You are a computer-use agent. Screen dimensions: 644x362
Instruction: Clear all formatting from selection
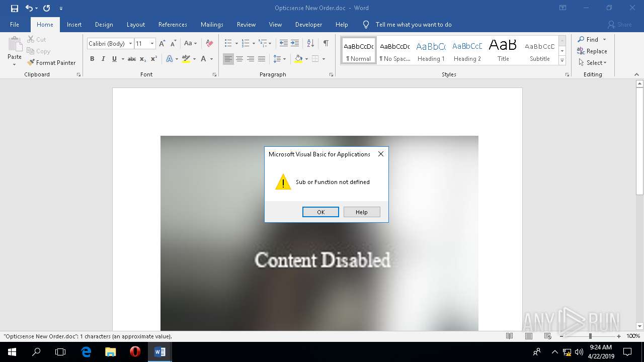click(x=210, y=44)
